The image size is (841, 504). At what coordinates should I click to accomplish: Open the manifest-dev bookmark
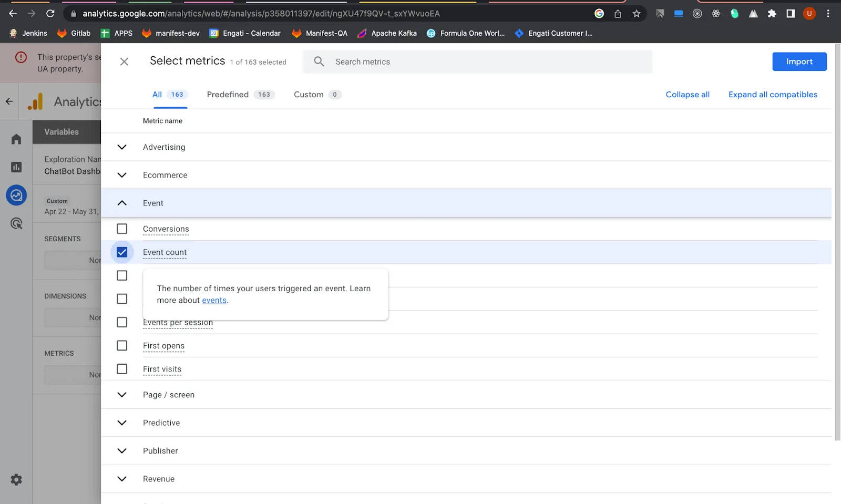coord(171,33)
